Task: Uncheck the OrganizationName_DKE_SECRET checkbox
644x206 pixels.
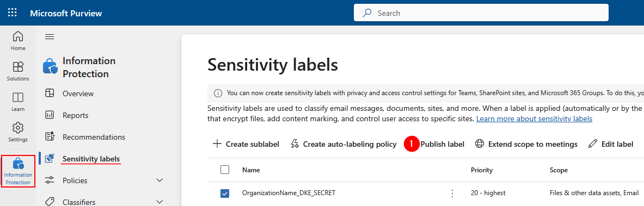Action: [x=225, y=193]
